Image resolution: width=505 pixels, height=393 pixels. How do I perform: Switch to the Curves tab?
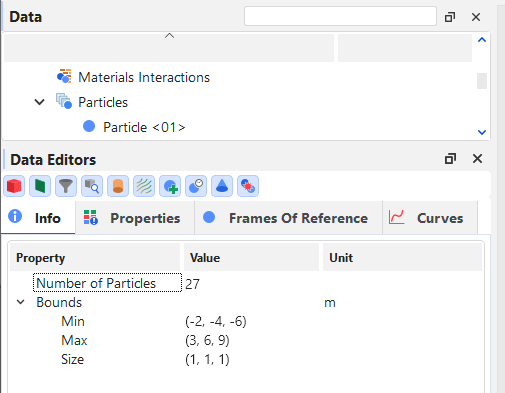430,218
